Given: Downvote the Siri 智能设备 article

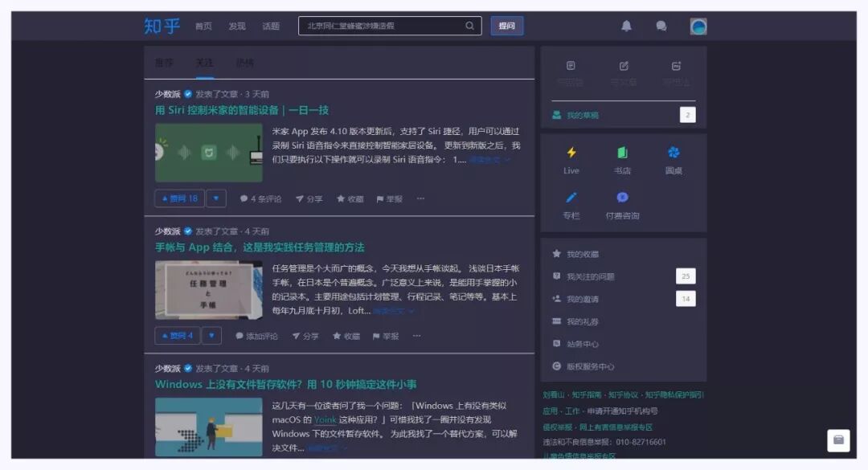Looking at the screenshot, I should tap(215, 198).
